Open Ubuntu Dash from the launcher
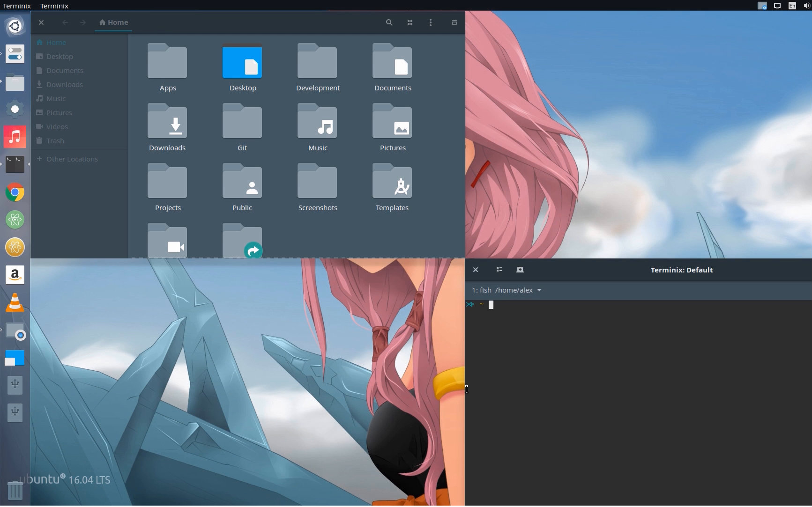 tap(15, 26)
